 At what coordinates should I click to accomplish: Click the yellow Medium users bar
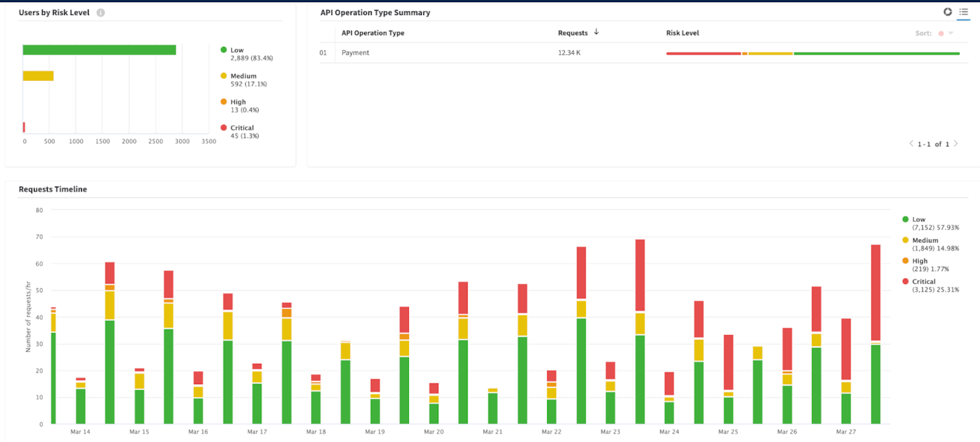(38, 76)
